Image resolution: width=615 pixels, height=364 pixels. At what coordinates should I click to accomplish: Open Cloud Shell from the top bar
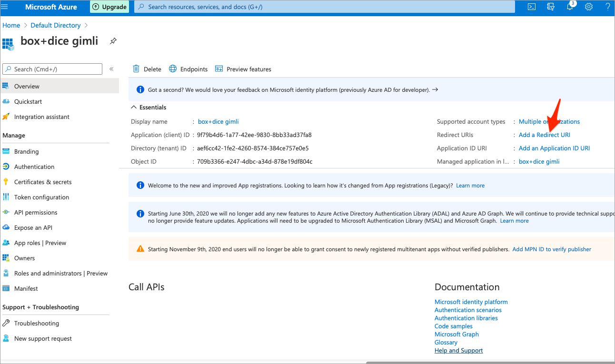point(532,7)
